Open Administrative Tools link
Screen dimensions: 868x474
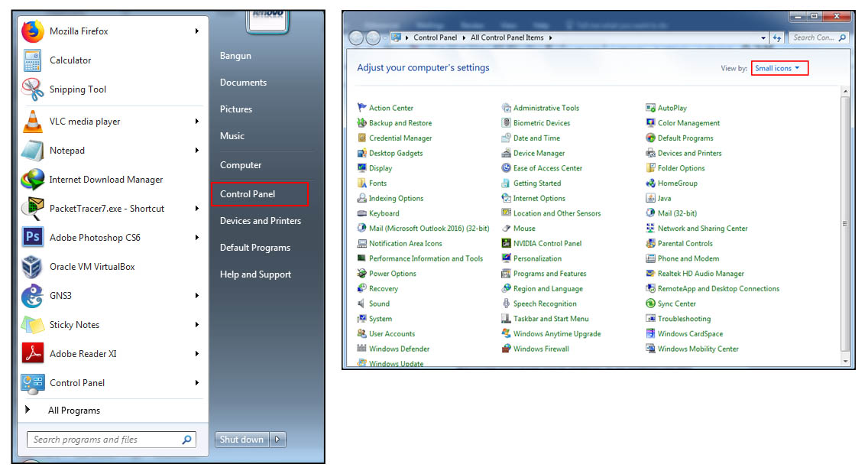click(x=546, y=108)
